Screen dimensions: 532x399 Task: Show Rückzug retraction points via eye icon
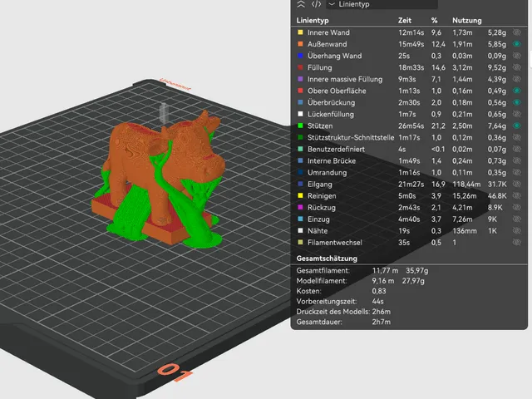516,207
